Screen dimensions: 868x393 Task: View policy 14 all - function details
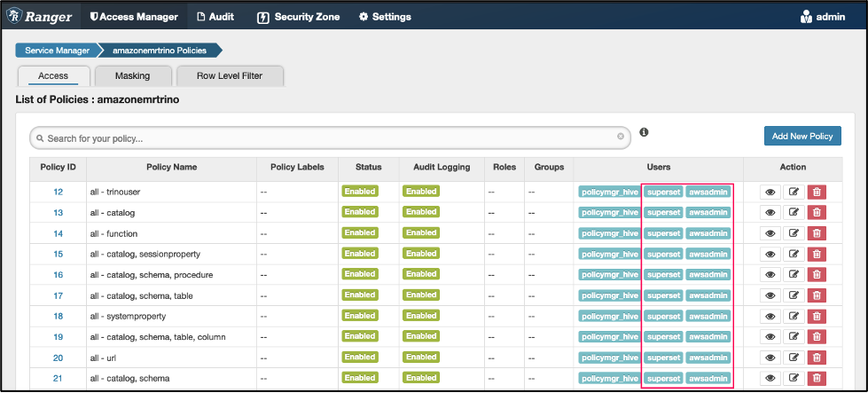tap(770, 233)
